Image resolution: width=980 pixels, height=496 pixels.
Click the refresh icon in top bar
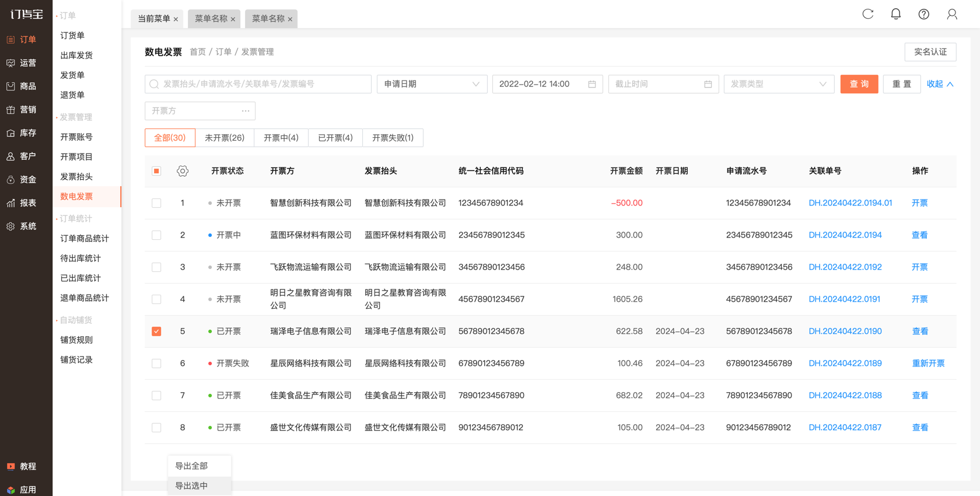coord(868,14)
